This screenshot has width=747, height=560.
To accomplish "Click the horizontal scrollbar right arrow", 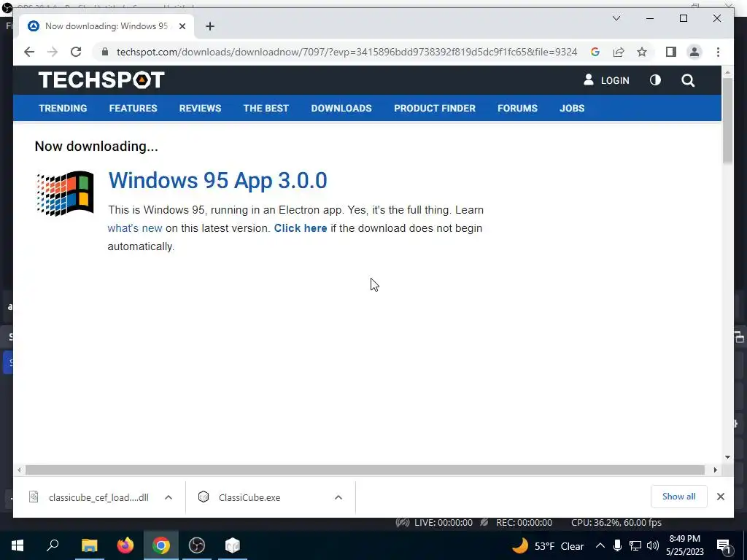I will click(x=715, y=470).
